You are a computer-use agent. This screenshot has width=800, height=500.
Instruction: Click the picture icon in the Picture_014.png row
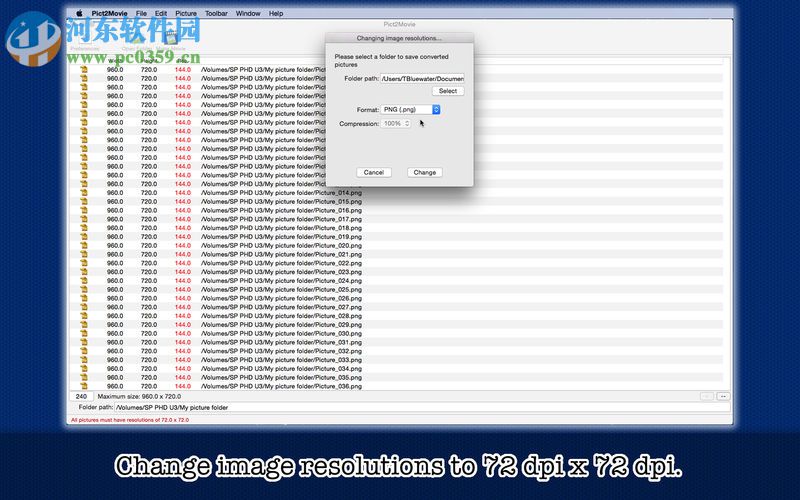point(84,193)
